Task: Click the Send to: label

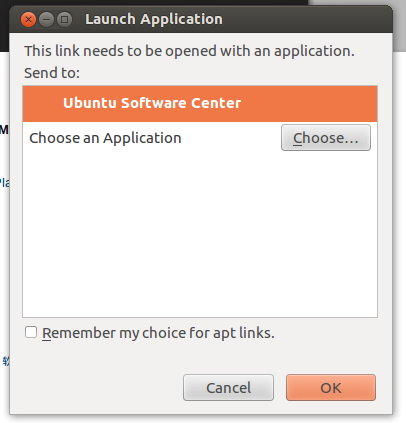Action: coord(52,73)
